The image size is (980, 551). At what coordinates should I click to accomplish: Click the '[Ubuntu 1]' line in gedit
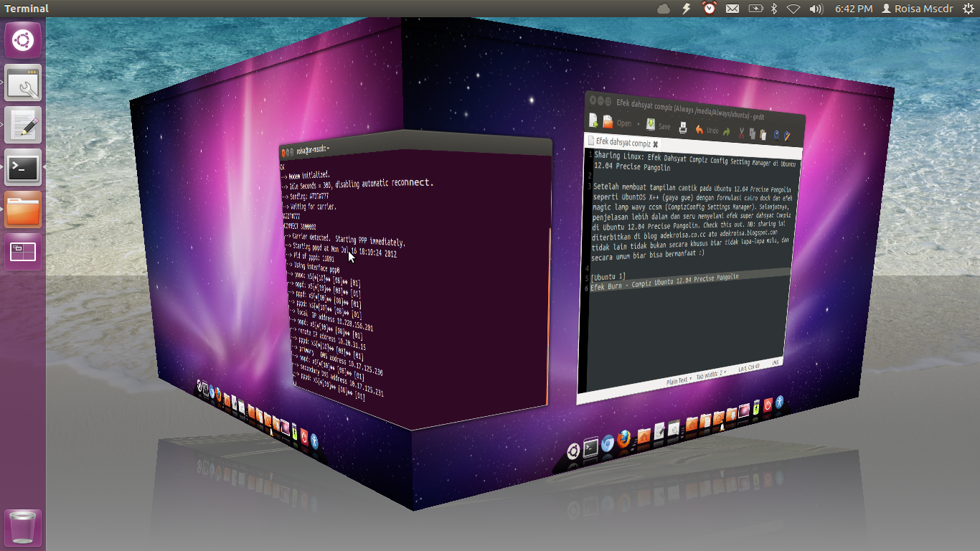pos(608,277)
